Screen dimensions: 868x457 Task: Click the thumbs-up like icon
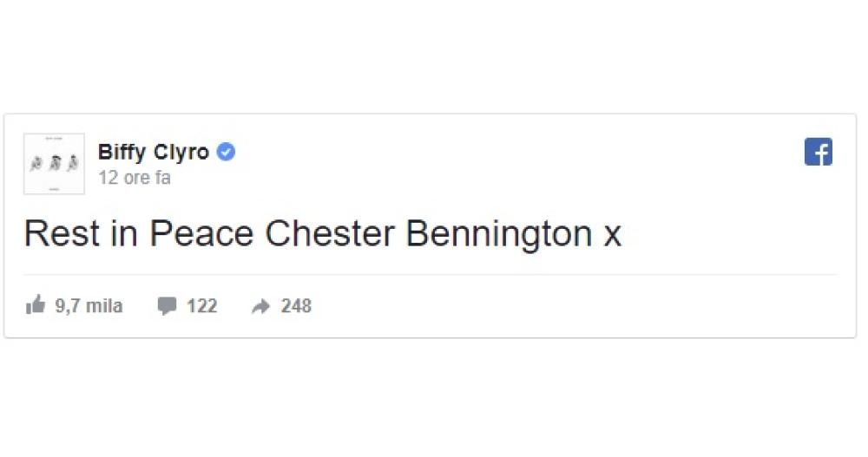[36, 305]
